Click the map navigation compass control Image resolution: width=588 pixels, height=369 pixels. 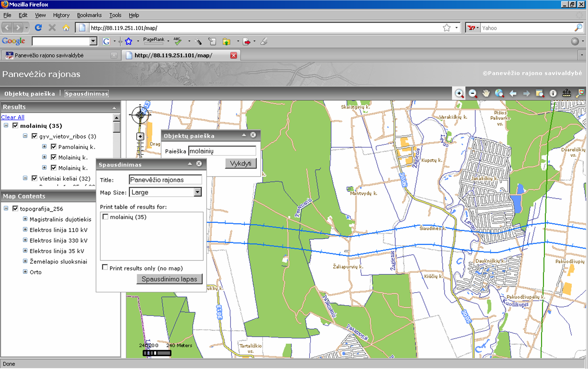pyautogui.click(x=141, y=115)
